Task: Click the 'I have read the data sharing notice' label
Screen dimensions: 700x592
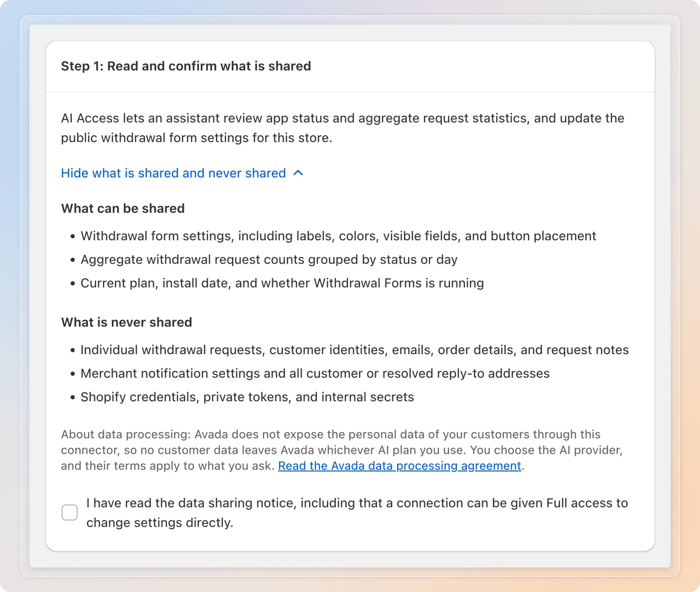Action: 357,513
